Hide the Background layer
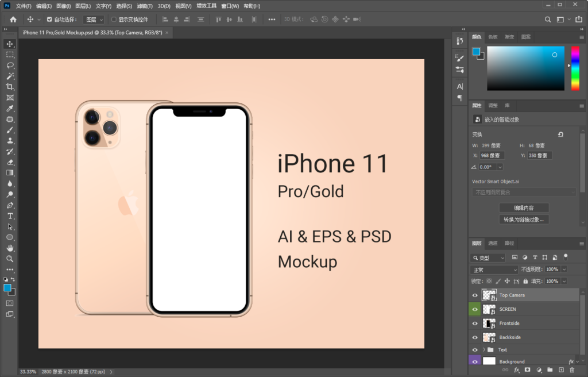Image resolution: width=588 pixels, height=377 pixels. 475,361
